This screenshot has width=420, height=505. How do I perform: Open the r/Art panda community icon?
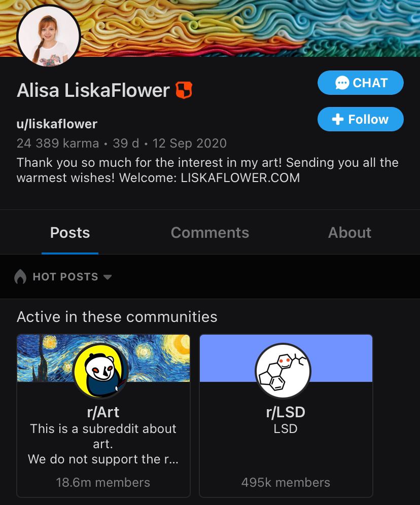click(x=100, y=371)
